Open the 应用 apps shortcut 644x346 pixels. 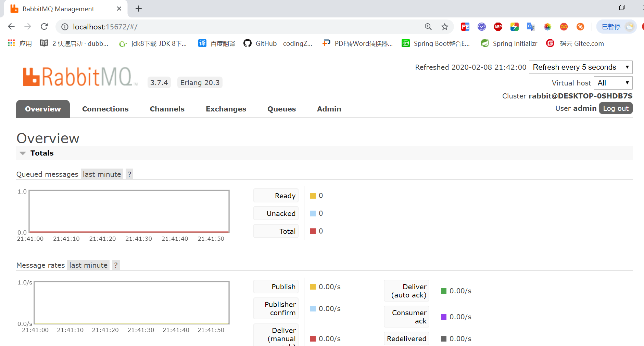[x=20, y=43]
